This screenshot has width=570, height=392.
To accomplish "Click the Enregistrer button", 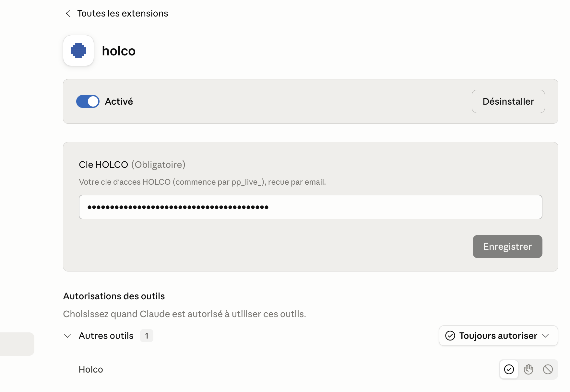I will (507, 247).
